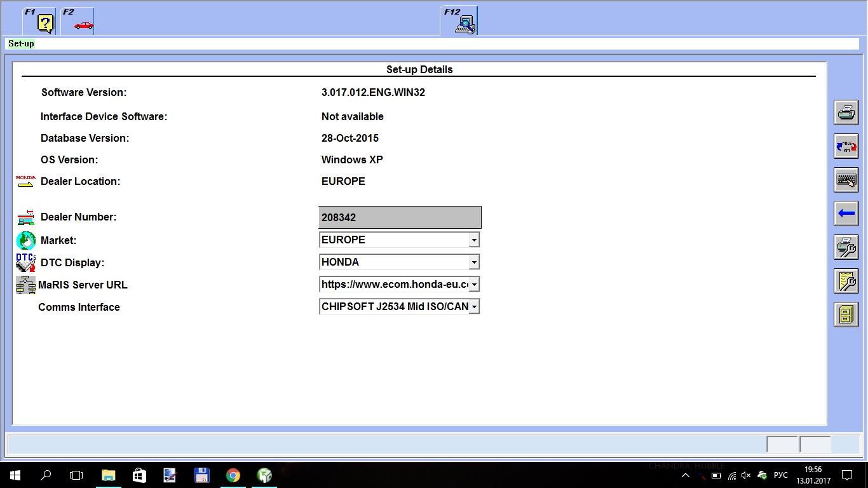This screenshot has width=868, height=488.
Task: Click the Comms Interface label
Action: (x=79, y=307)
